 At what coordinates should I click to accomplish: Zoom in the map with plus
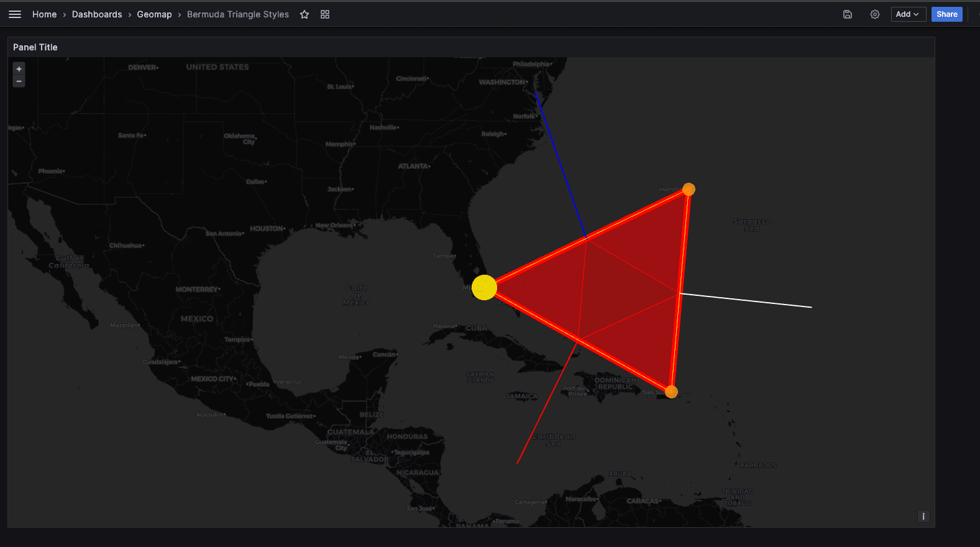(x=19, y=69)
